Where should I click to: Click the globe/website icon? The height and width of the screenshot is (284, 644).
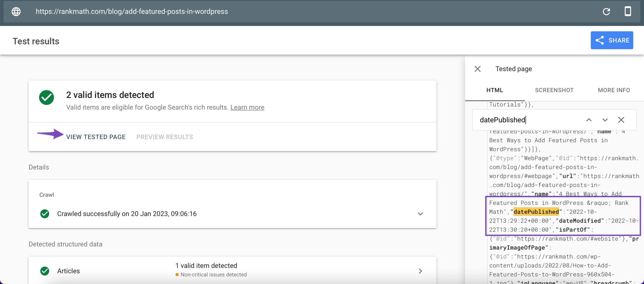tap(16, 11)
